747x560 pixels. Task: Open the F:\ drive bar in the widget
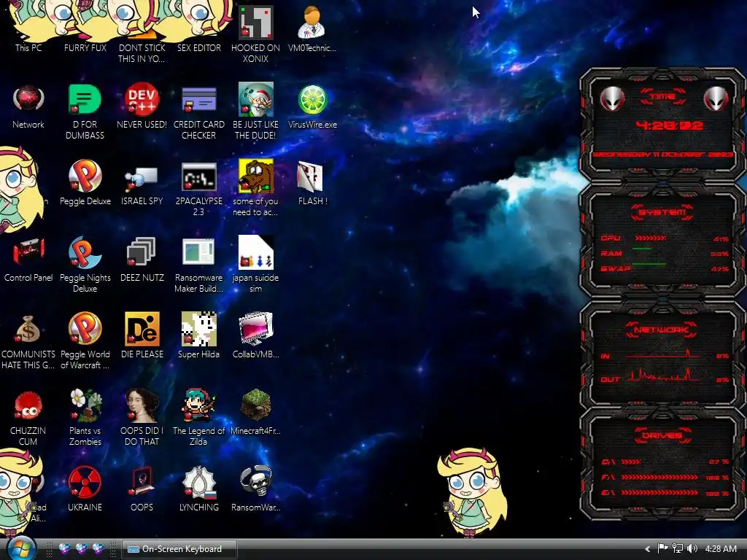(x=659, y=477)
